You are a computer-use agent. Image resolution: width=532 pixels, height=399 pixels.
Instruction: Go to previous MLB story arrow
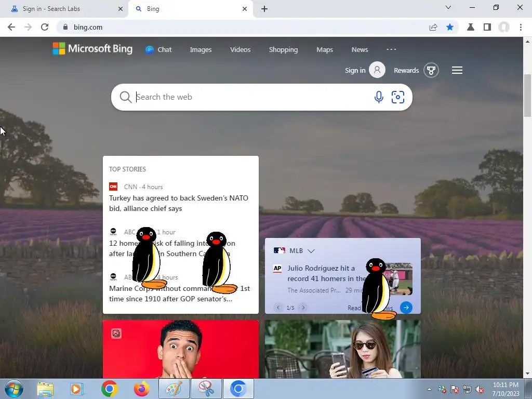pyautogui.click(x=278, y=308)
